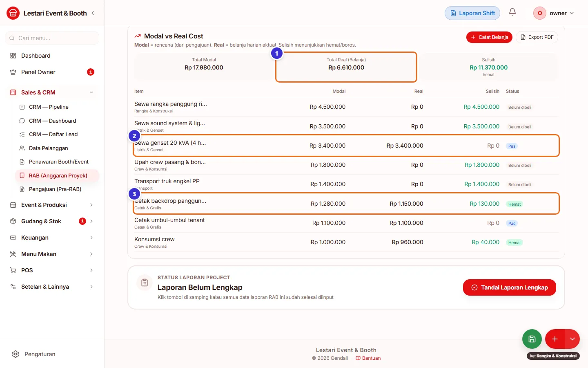Click the Gudang & Stok box icon
The height and width of the screenshot is (368, 588).
(13, 221)
